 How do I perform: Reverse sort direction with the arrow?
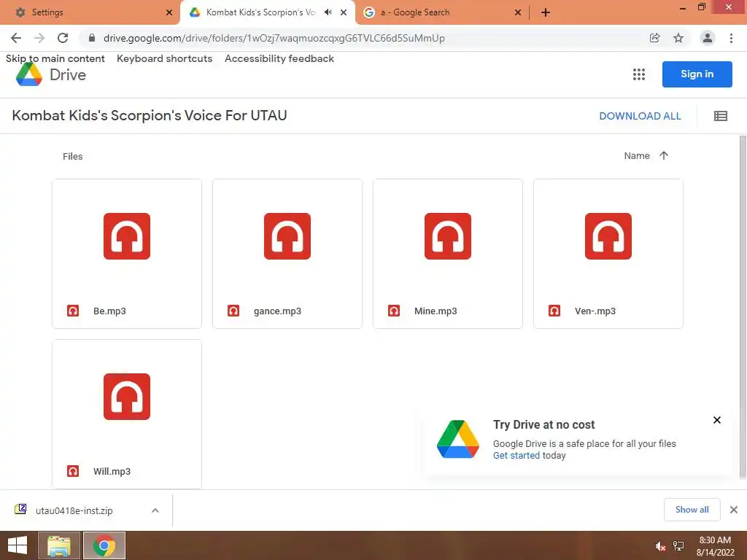click(664, 155)
